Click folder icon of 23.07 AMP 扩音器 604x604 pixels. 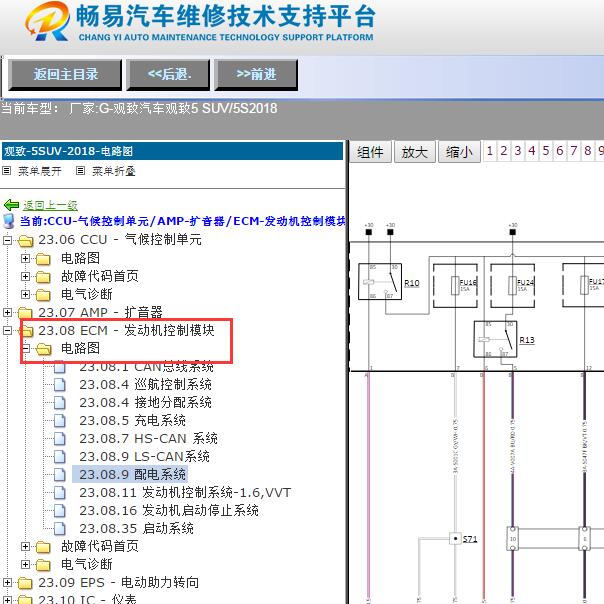point(25,312)
